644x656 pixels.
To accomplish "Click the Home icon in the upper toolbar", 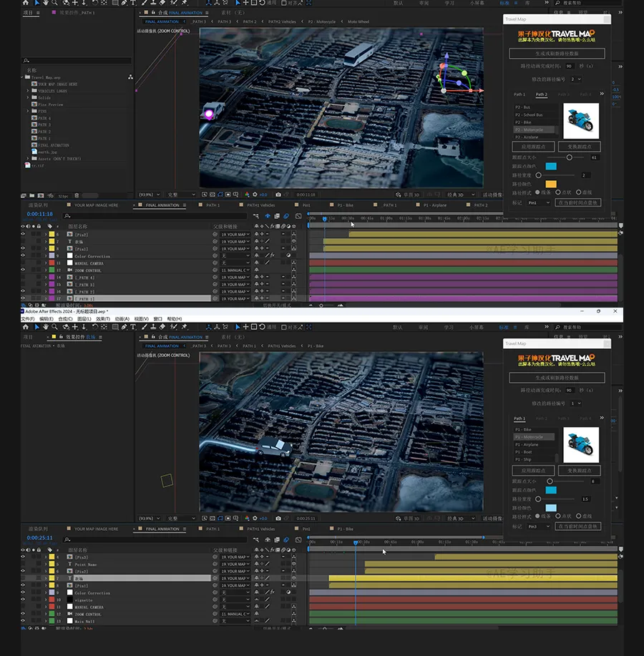I will [x=26, y=3].
